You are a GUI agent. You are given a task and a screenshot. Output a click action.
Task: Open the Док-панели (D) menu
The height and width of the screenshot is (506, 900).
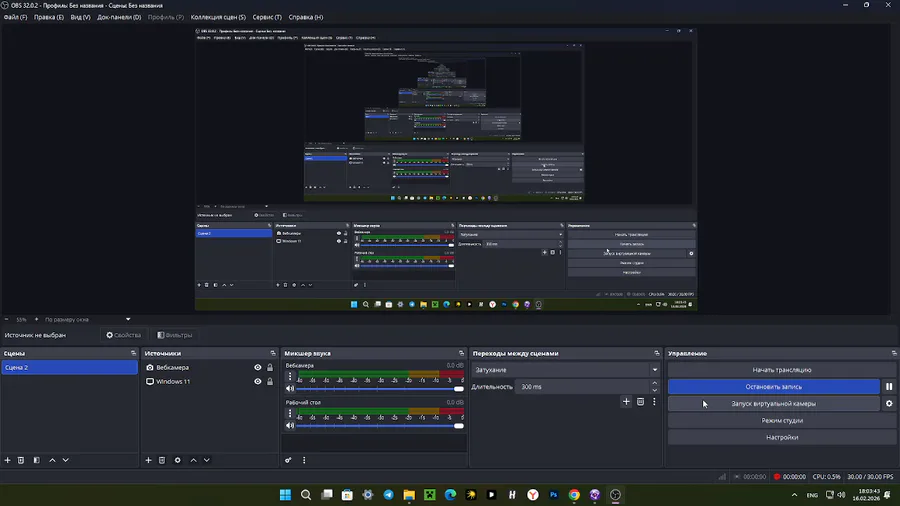119,17
